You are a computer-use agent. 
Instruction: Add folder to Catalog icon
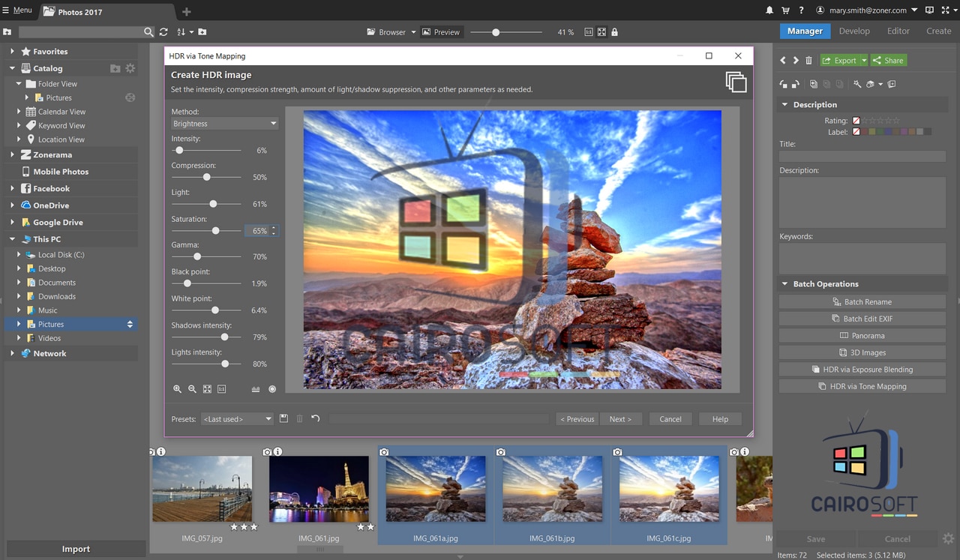click(x=115, y=68)
